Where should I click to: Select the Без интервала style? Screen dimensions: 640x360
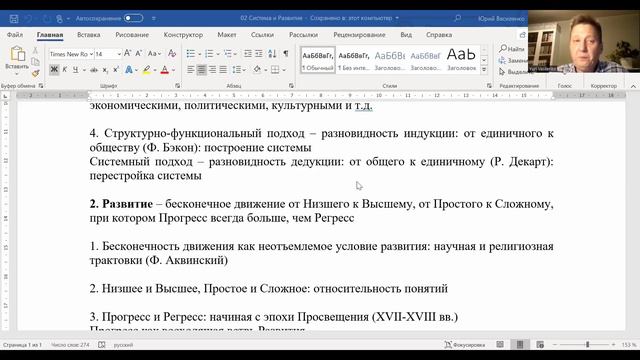353,60
